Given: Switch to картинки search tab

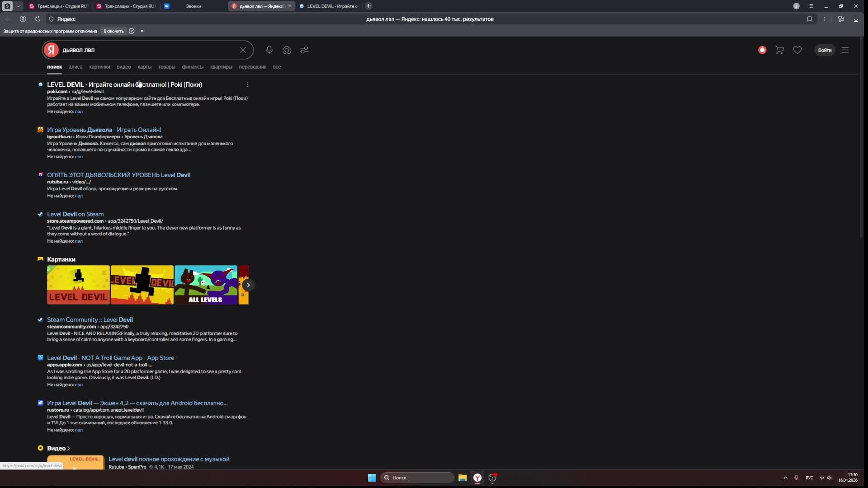Looking at the screenshot, I should pos(99,67).
